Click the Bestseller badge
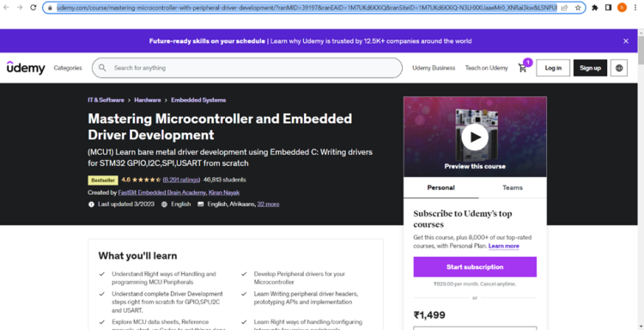This screenshot has width=644, height=330. click(x=103, y=180)
